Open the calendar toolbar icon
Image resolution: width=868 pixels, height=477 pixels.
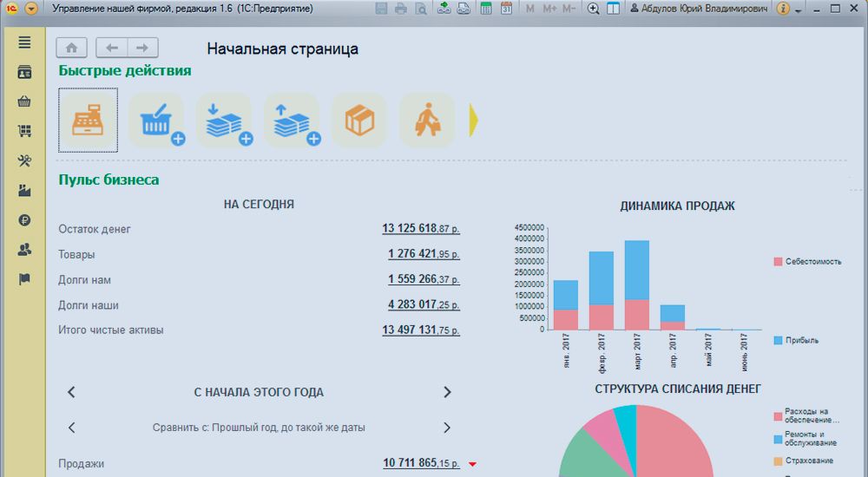tap(506, 9)
